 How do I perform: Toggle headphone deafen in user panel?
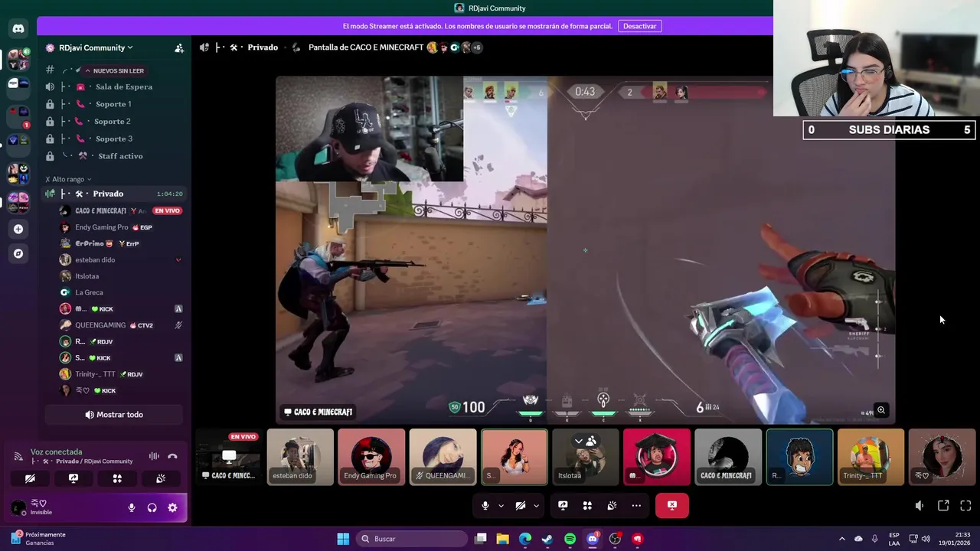(x=152, y=507)
